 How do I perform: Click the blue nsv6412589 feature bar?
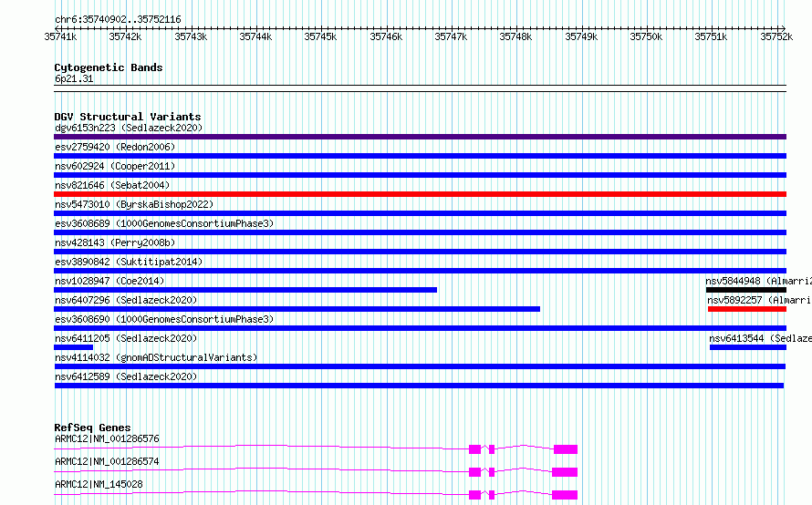419,386
